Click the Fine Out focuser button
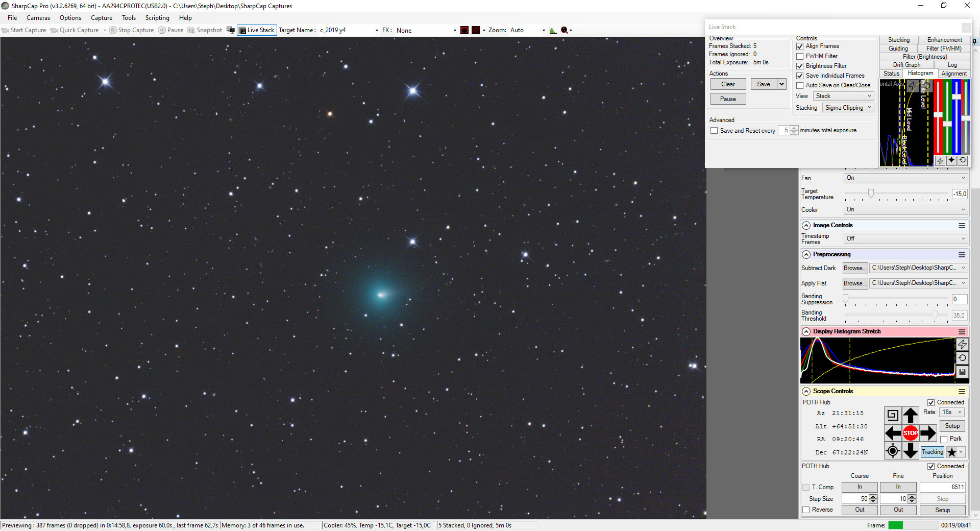 tap(898, 510)
